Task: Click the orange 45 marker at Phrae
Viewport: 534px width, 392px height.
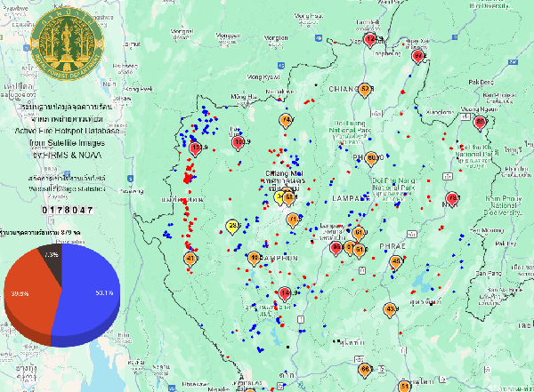Action: click(x=396, y=261)
